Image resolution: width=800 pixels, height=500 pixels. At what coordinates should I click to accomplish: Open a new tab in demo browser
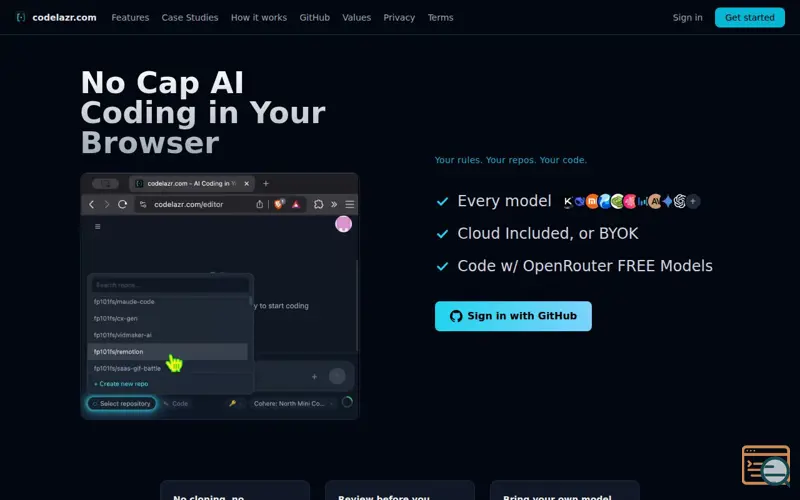[x=265, y=183]
